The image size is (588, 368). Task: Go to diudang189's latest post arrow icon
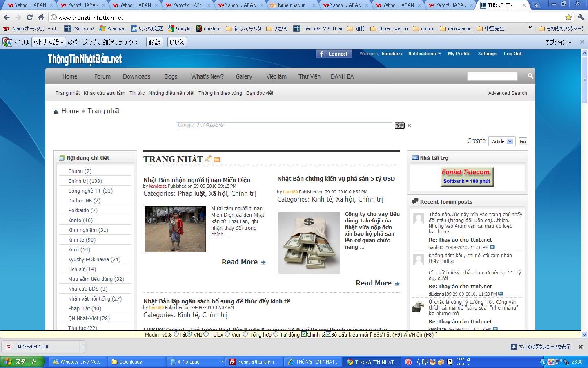[x=501, y=294]
